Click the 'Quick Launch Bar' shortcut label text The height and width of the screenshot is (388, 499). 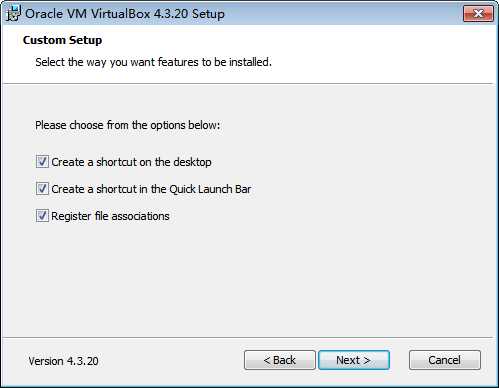pyautogui.click(x=210, y=189)
